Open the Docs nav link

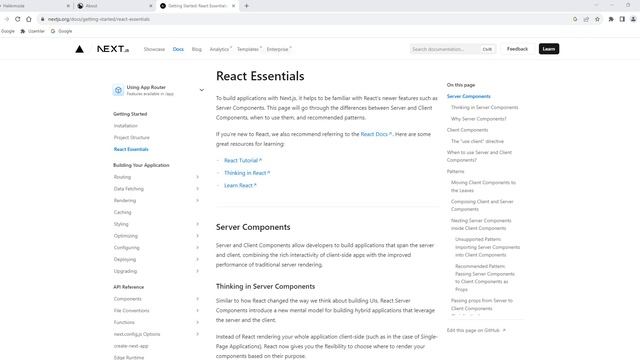pos(178,49)
